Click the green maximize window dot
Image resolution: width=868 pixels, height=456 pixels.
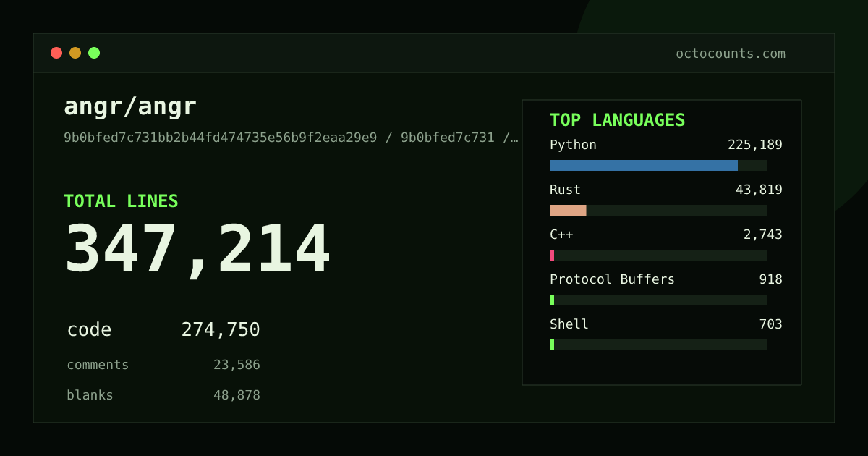point(94,53)
